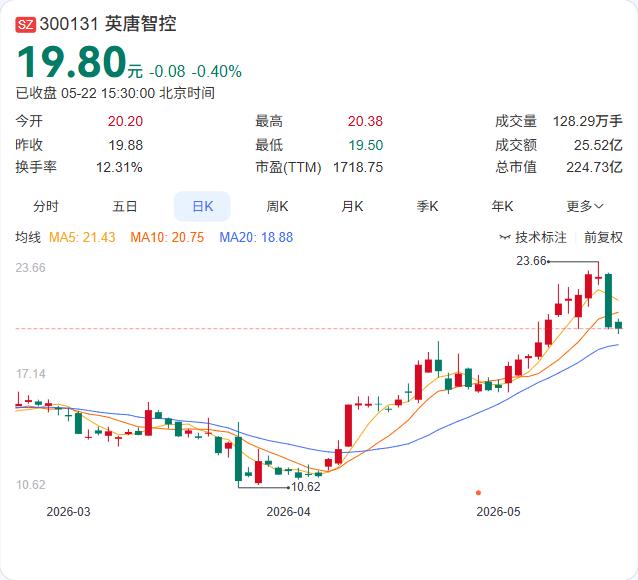The image size is (638, 580).
Task: Select the 日K daily candlestick tab
Action: point(202,206)
